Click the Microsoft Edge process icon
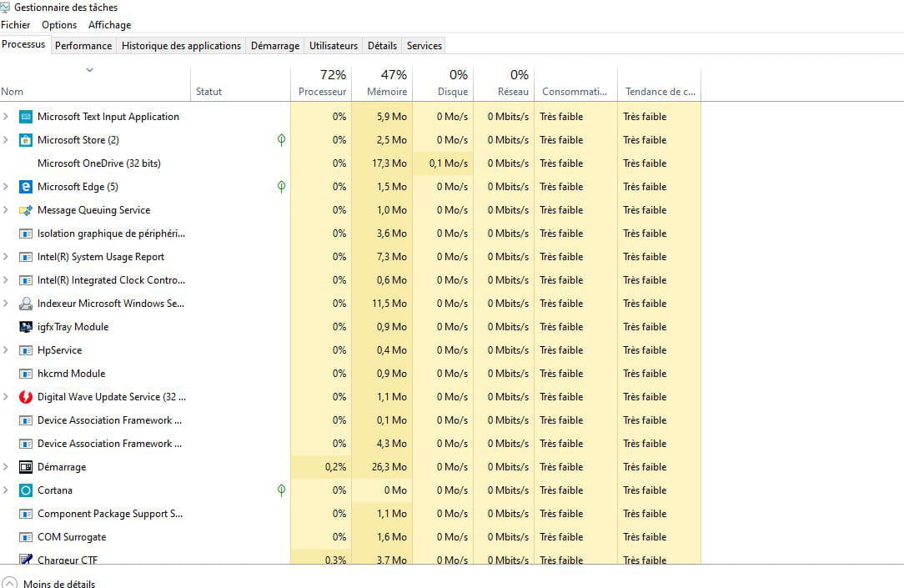904x588 pixels. [25, 187]
